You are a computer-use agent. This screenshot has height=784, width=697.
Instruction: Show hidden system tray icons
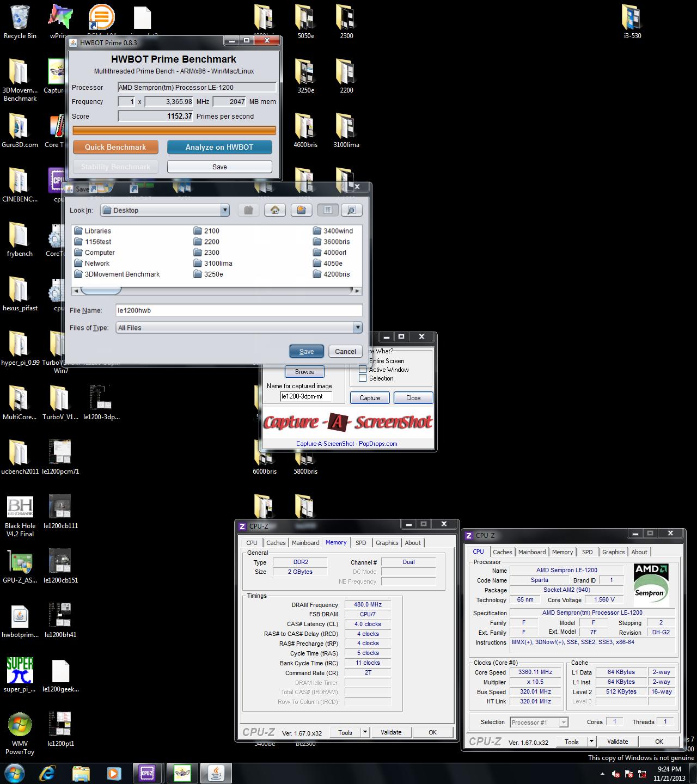(602, 774)
